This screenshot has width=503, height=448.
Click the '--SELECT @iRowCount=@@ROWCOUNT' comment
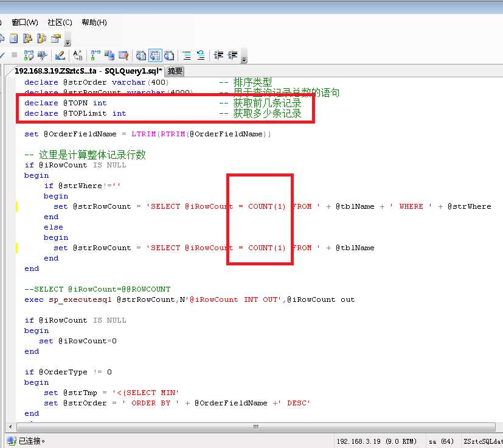tap(97, 289)
